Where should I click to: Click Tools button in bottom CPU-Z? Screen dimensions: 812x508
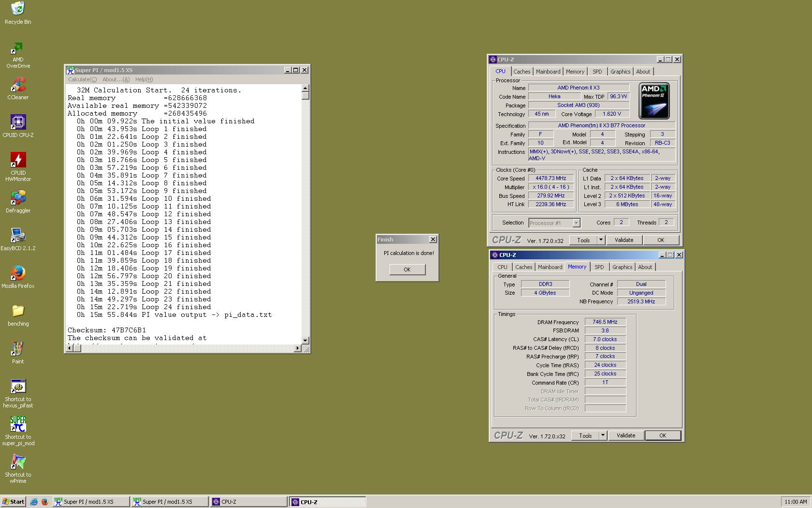tap(585, 435)
